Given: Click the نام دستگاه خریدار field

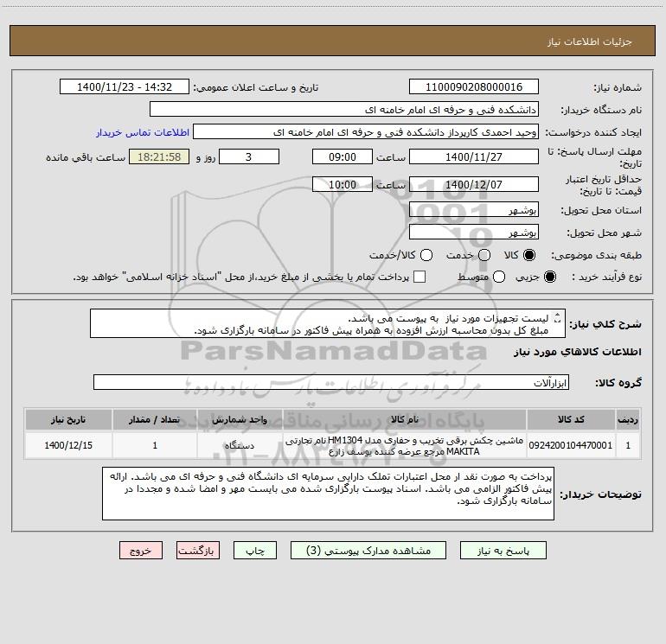Looking at the screenshot, I should click(344, 110).
